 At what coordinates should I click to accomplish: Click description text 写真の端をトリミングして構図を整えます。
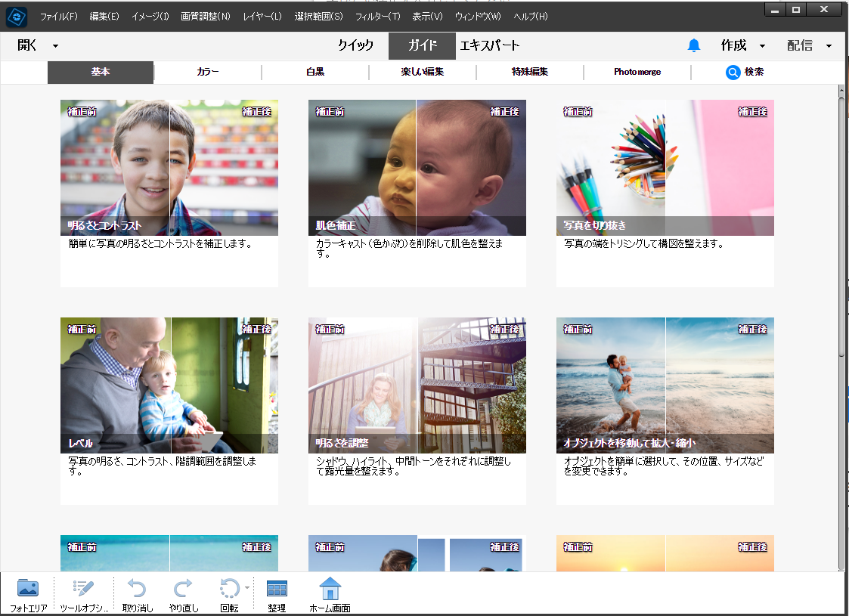pos(644,244)
